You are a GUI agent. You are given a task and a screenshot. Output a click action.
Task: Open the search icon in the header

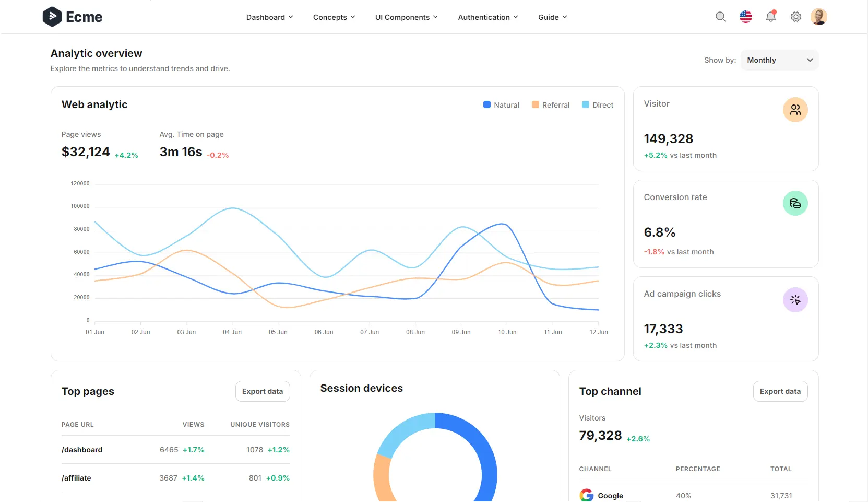[x=720, y=17]
